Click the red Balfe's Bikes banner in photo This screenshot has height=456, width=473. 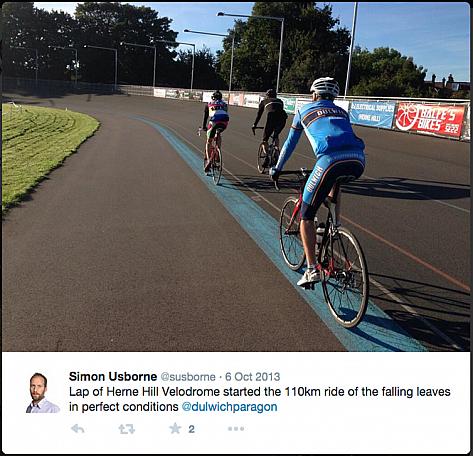(x=429, y=120)
